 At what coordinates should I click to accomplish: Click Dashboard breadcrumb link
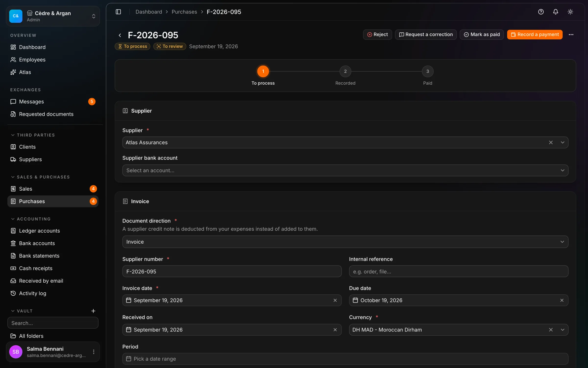[149, 12]
